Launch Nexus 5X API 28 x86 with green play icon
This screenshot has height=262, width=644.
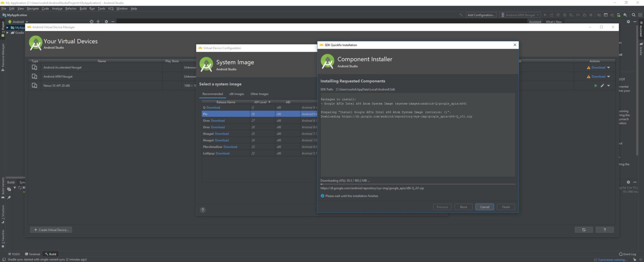tap(596, 86)
